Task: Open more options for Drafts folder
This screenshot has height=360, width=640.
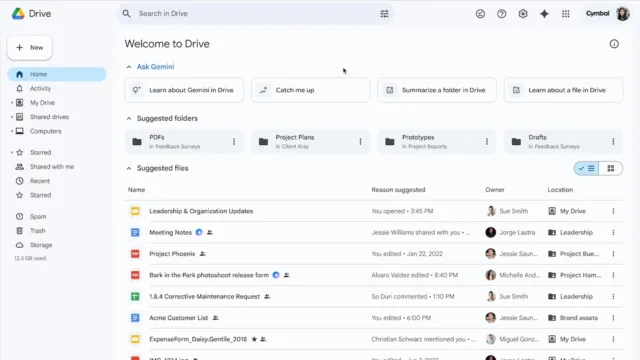Action: 613,142
